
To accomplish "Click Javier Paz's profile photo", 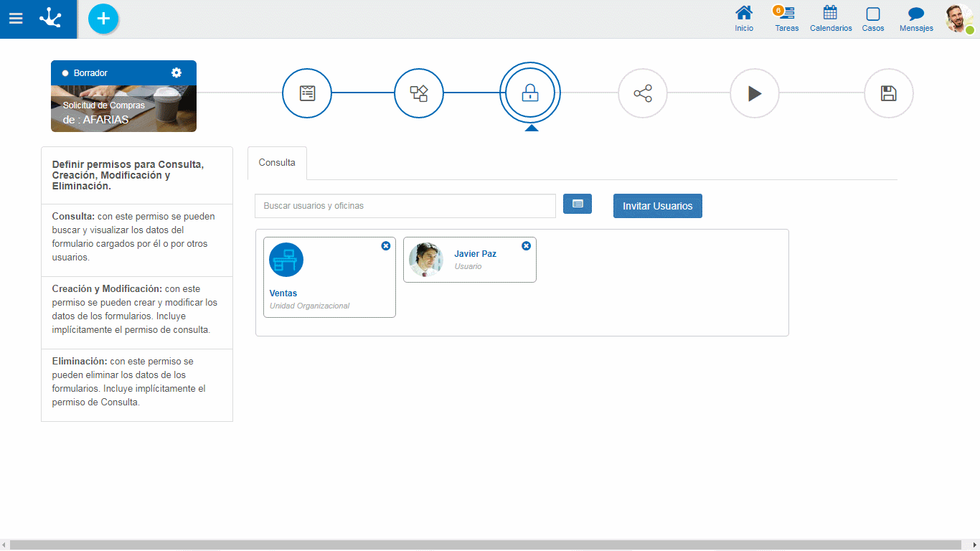I will pyautogui.click(x=426, y=260).
